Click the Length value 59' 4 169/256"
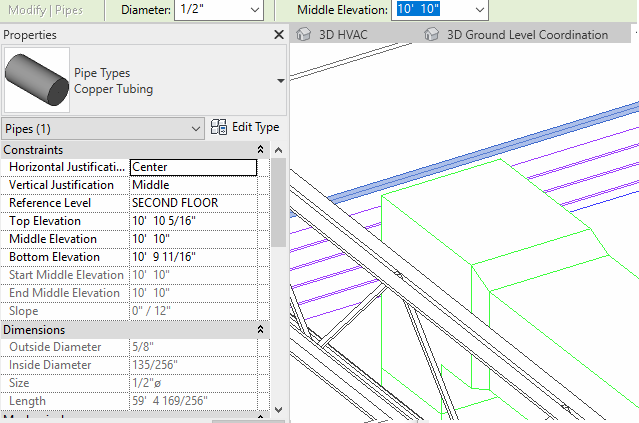Image resolution: width=639 pixels, height=423 pixels. [x=193, y=401]
